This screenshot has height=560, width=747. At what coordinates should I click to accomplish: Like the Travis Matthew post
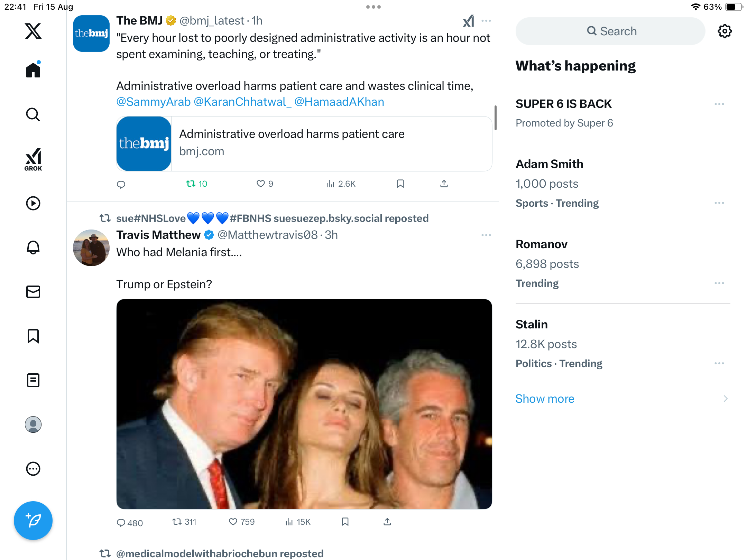233,522
